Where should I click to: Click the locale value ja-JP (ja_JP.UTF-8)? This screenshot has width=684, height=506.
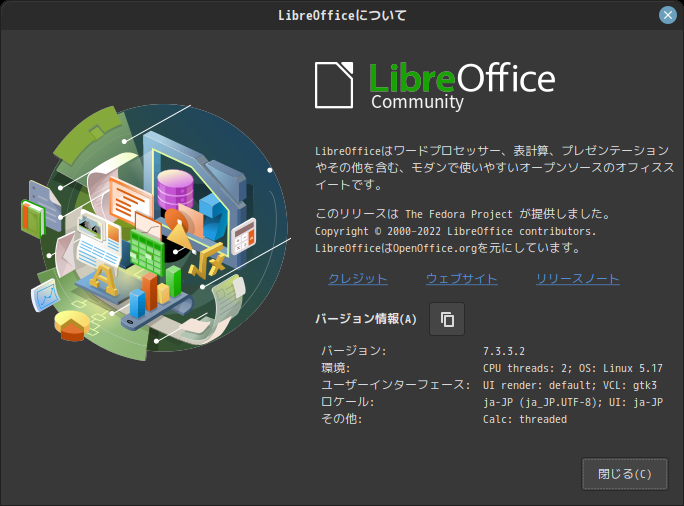(540, 402)
